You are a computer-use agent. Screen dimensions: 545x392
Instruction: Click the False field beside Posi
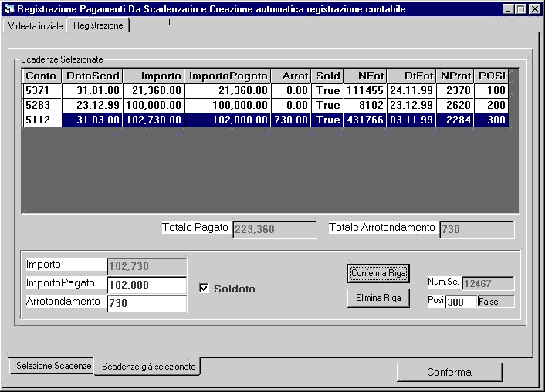(x=496, y=302)
